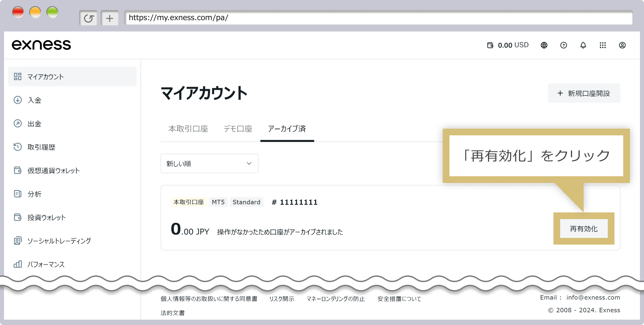
Task: Open the help question mark icon
Action: tap(563, 45)
